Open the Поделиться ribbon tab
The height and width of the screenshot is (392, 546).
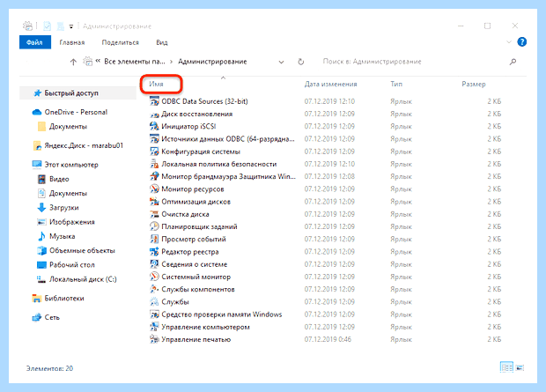120,42
